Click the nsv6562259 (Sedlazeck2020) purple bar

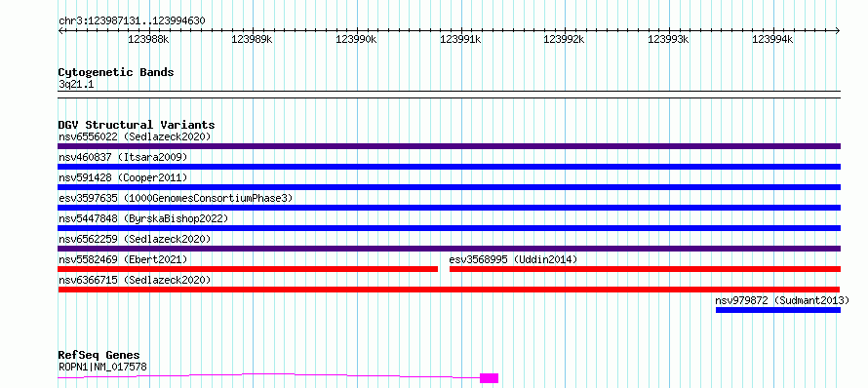coord(449,249)
